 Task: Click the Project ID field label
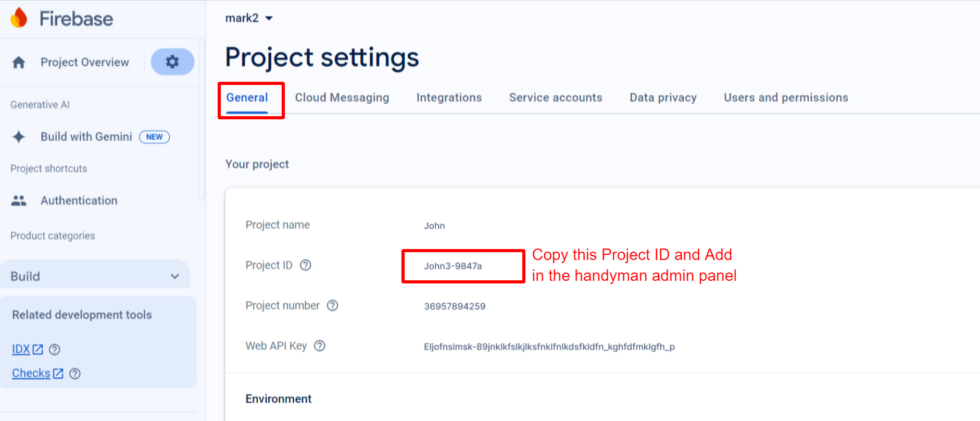click(x=269, y=265)
